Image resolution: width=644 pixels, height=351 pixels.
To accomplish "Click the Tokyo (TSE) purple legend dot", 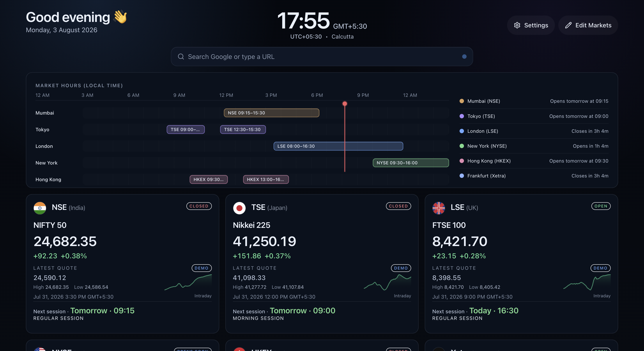I will coord(462,116).
